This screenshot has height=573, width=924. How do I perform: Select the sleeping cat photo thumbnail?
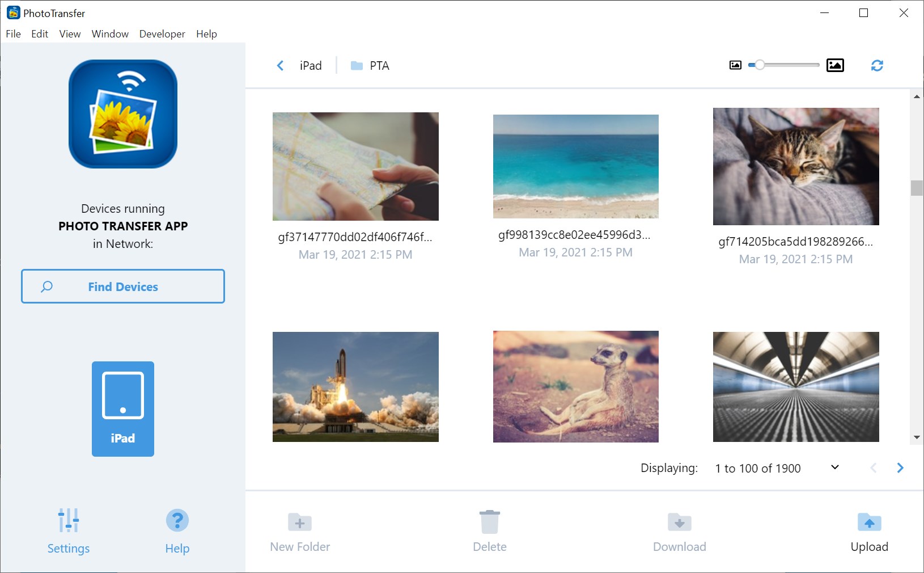795,167
